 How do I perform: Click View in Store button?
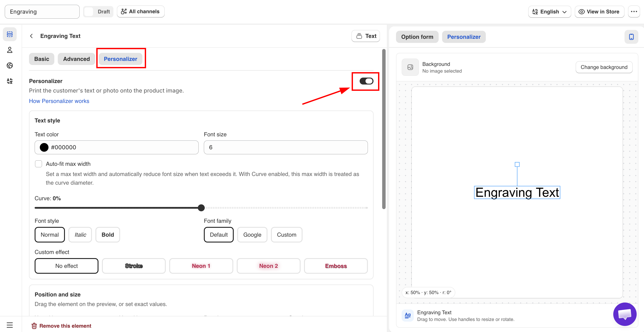(x=599, y=11)
